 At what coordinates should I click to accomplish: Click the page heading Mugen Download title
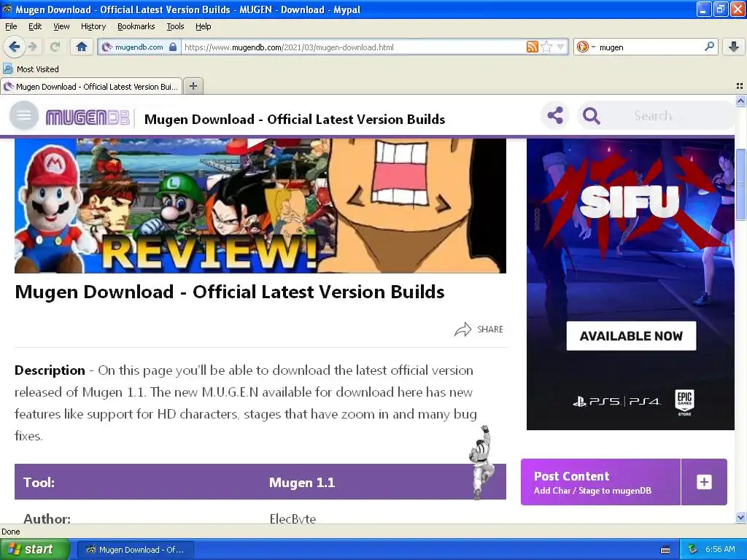click(x=230, y=292)
